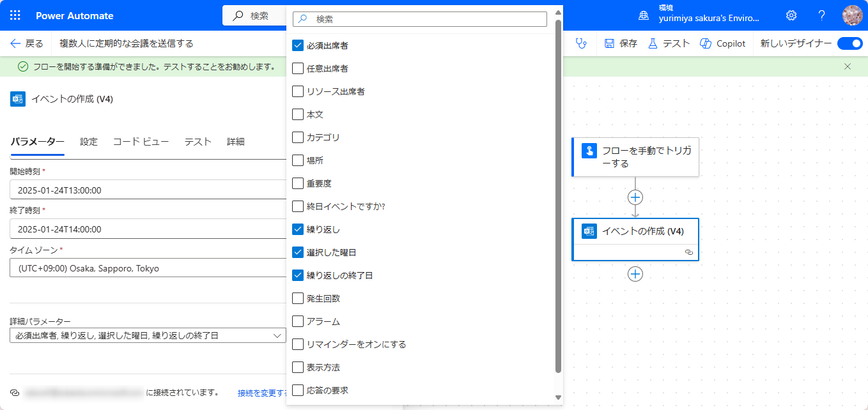Open the settings gear icon
The image size is (868, 410).
791,15
